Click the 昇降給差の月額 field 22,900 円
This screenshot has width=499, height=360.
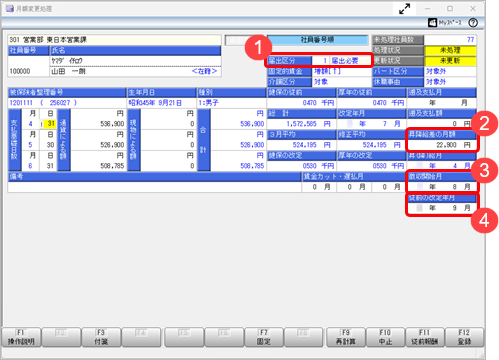pos(442,145)
